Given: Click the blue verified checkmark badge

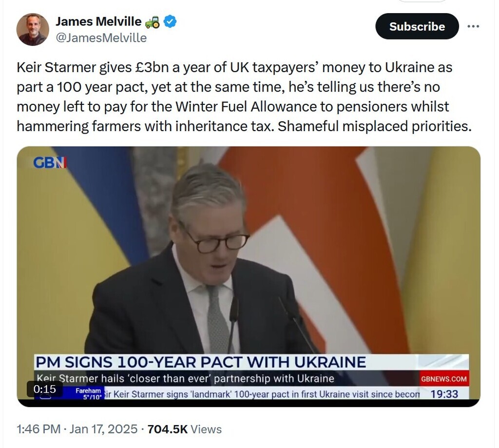Looking at the screenshot, I should (x=170, y=22).
